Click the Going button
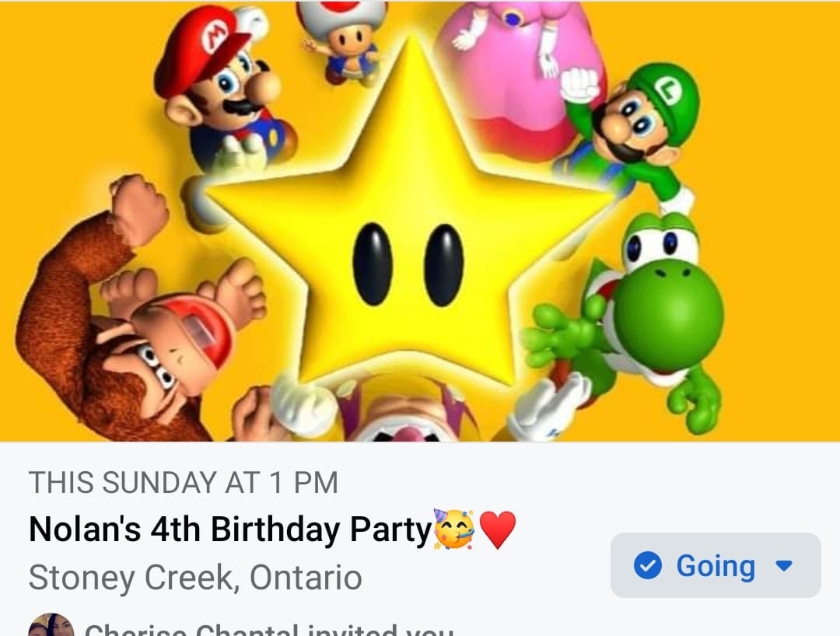This screenshot has height=636, width=840. [x=715, y=565]
